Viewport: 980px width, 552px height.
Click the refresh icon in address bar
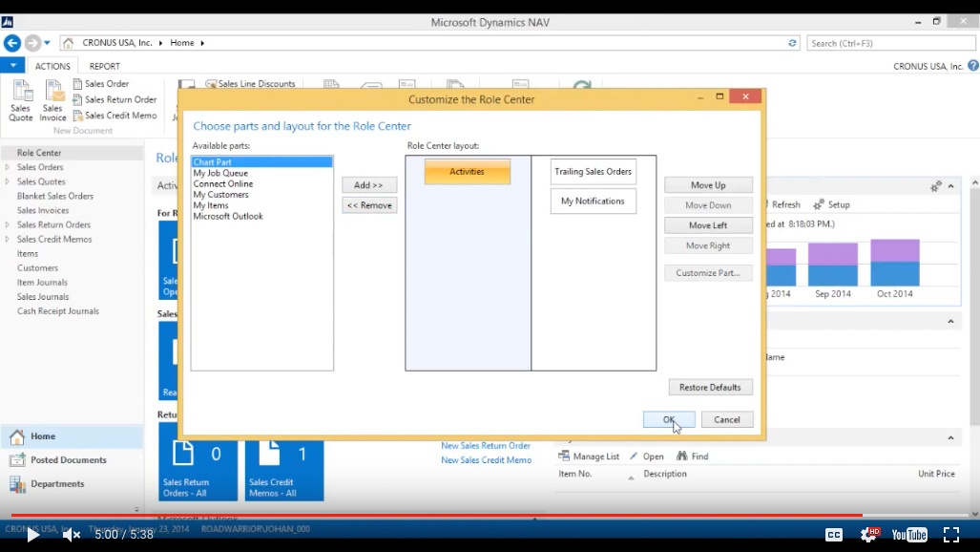coord(792,43)
